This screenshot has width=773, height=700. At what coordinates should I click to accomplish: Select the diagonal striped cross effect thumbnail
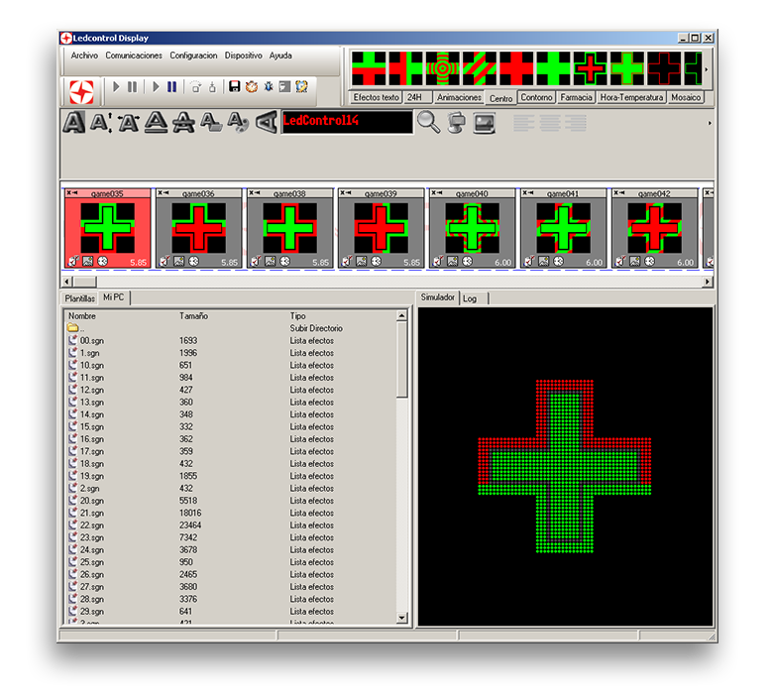pyautogui.click(x=480, y=68)
